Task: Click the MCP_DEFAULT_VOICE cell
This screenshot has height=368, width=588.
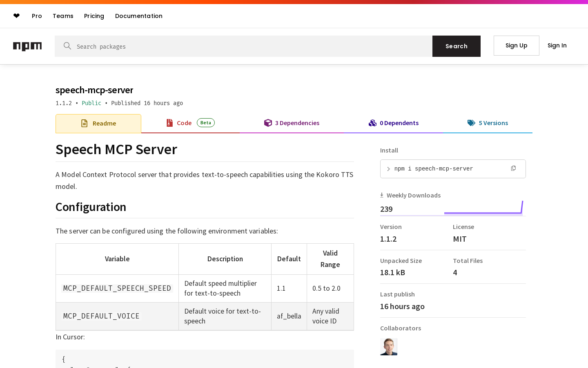Action: 117,316
